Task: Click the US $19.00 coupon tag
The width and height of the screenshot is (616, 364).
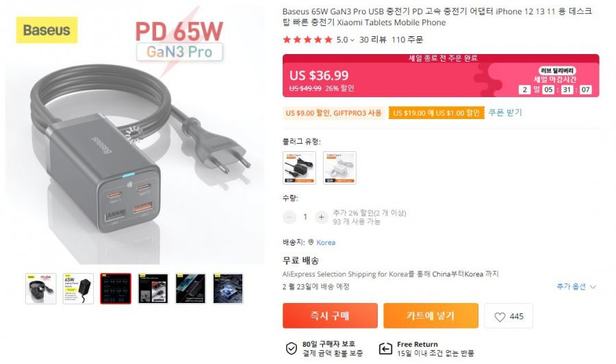Action: click(x=437, y=113)
